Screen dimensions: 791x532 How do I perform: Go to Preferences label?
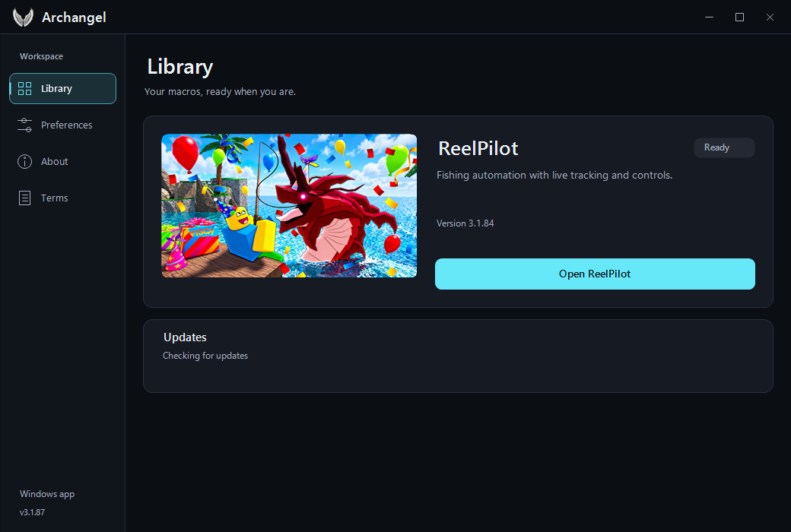pyautogui.click(x=67, y=125)
